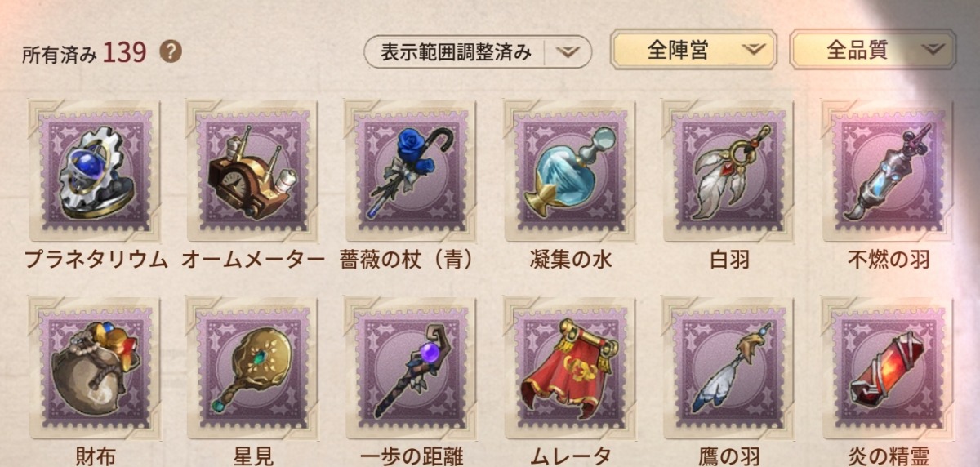980x467 pixels.
Task: Click the プラネタリウム item name label
Action: click(96, 260)
